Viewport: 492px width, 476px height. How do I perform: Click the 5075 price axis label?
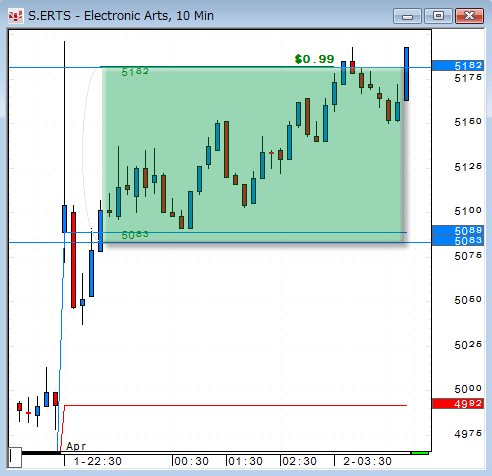468,256
